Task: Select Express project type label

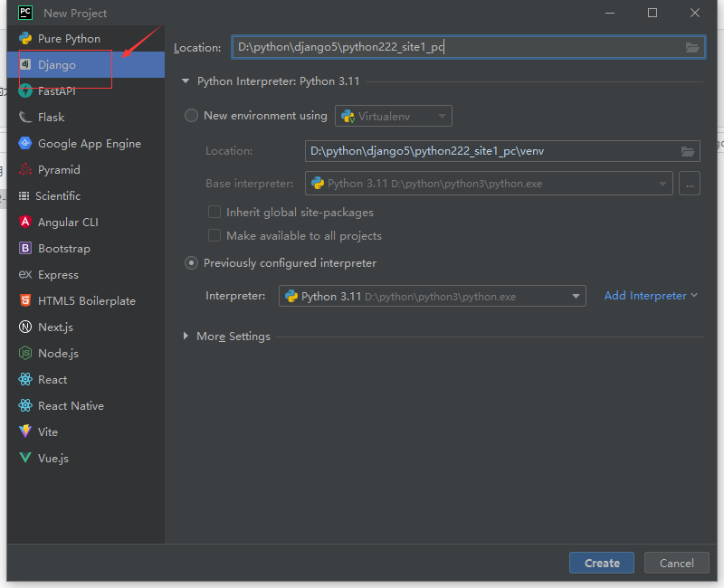Action: pyautogui.click(x=58, y=275)
